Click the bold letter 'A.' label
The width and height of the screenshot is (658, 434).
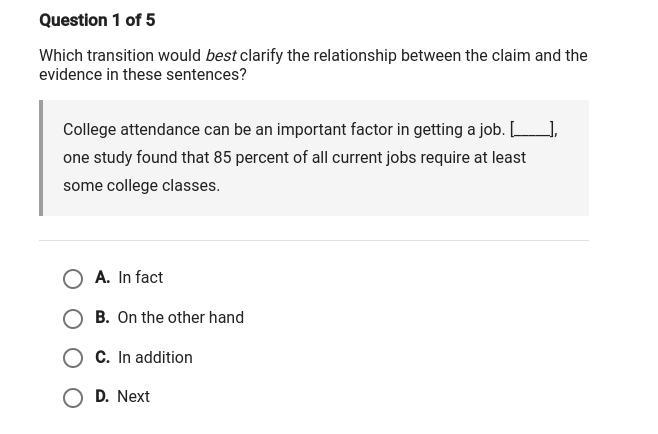click(x=102, y=278)
